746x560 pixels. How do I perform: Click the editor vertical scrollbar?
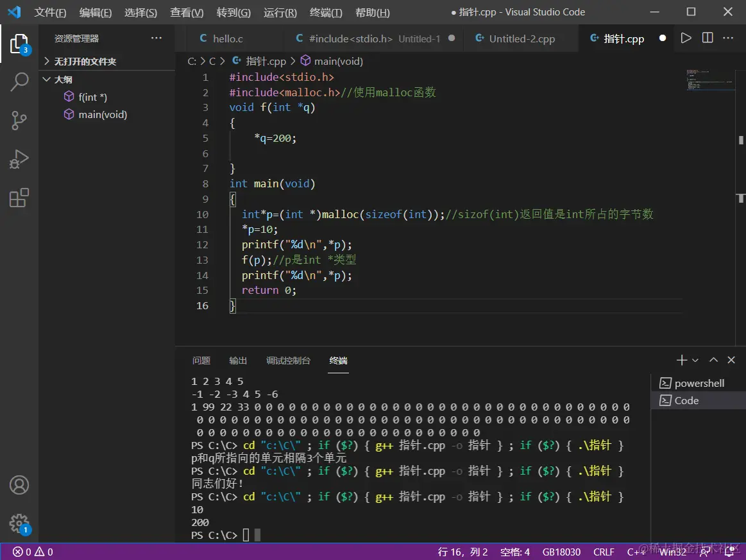[741, 207]
